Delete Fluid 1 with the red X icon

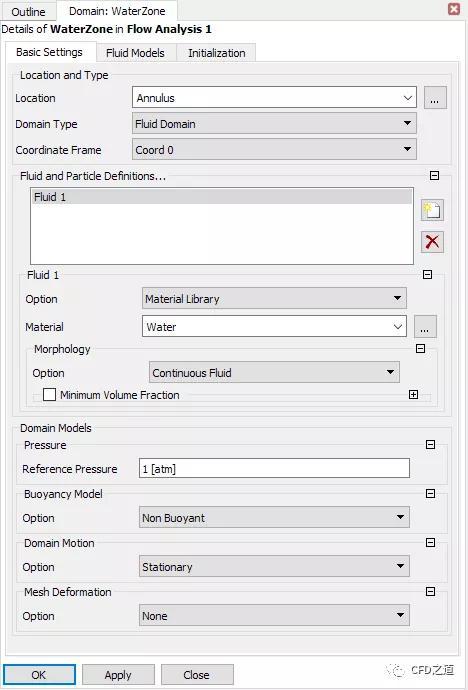[432, 242]
